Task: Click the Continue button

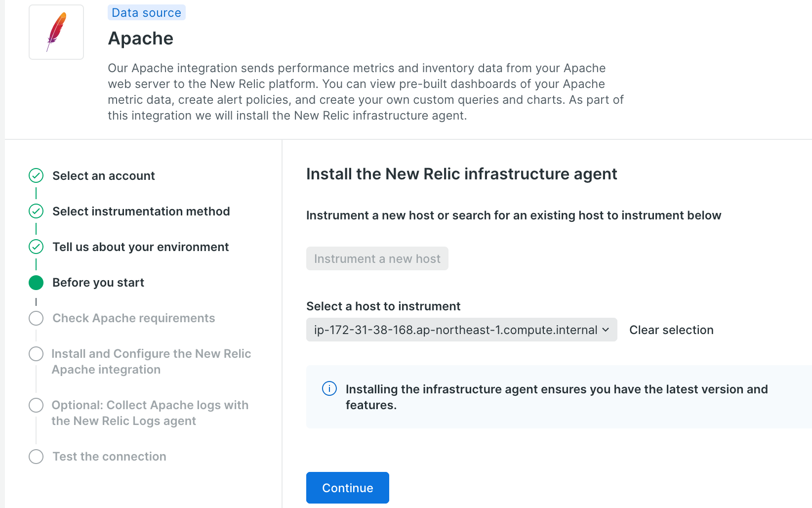Action: (x=348, y=488)
